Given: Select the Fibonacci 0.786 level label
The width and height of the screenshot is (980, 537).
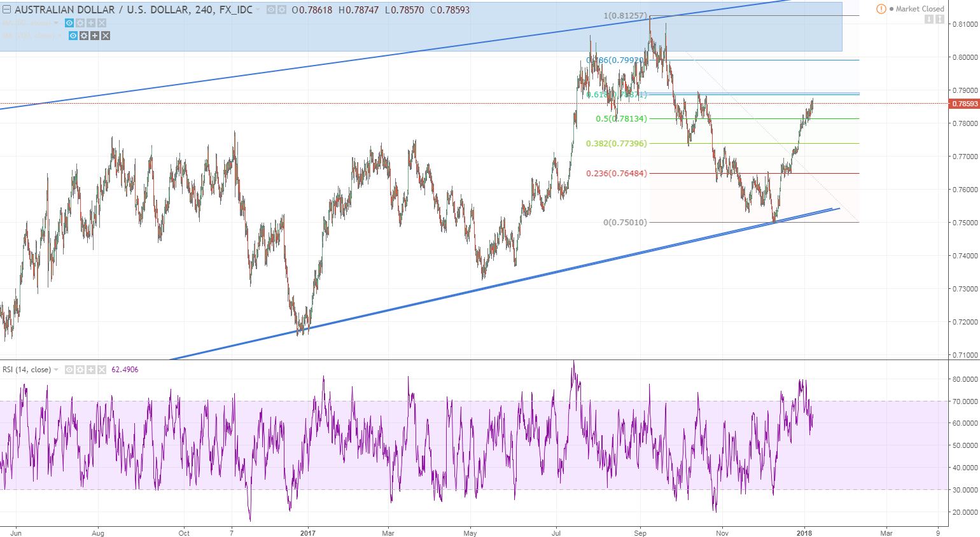Looking at the screenshot, I should pos(617,60).
